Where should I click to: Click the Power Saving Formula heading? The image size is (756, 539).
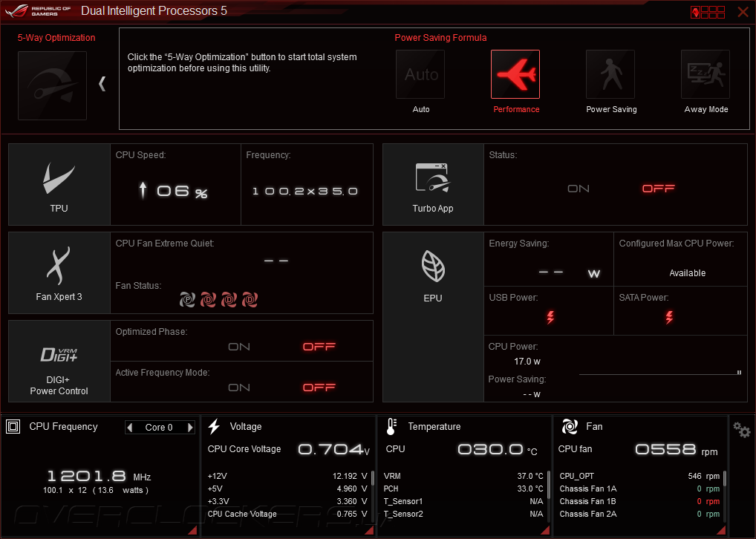440,38
